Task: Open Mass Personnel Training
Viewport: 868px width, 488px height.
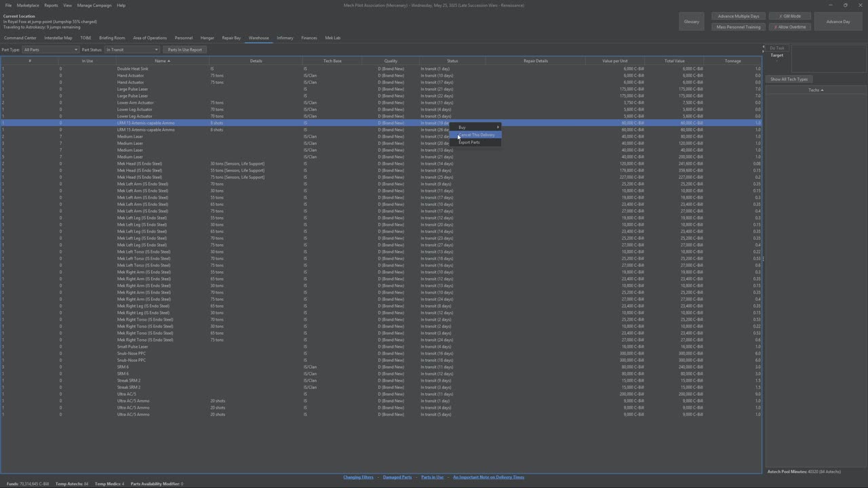Action: tap(738, 27)
